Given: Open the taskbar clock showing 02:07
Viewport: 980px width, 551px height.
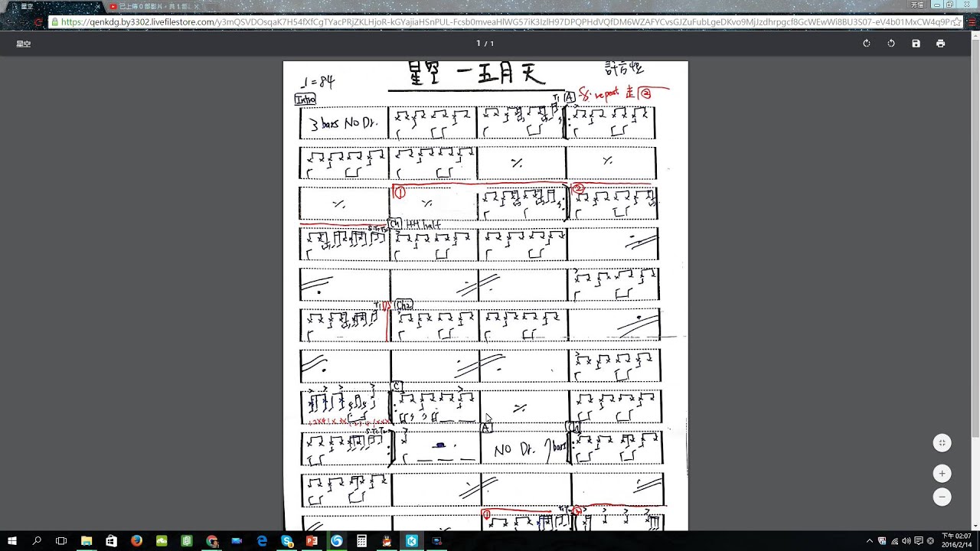Looking at the screenshot, I should 957,541.
